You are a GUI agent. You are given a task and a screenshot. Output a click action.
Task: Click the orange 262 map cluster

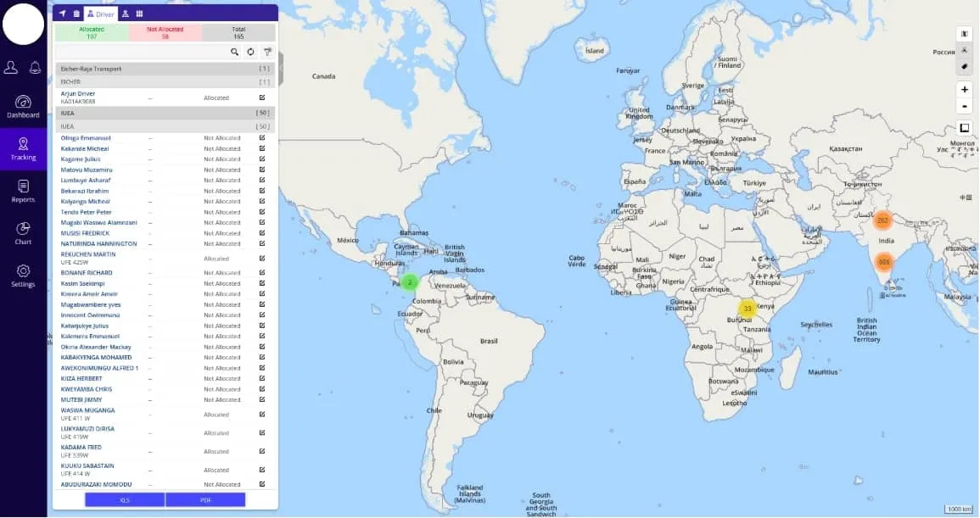882,220
